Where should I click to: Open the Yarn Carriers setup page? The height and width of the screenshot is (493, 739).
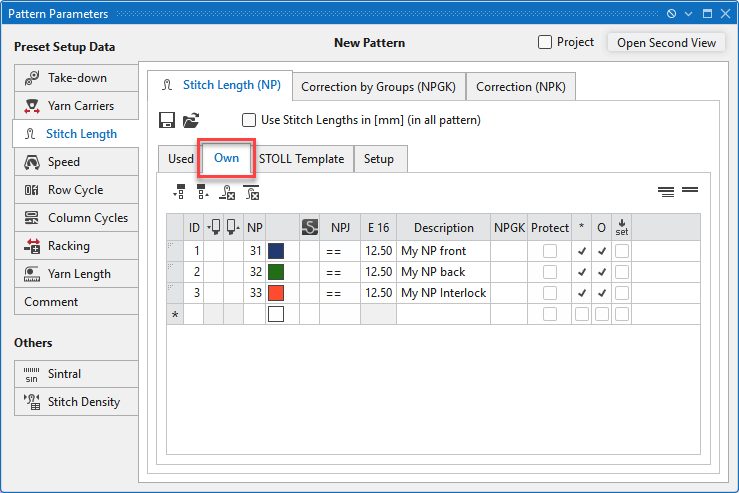coord(76,106)
